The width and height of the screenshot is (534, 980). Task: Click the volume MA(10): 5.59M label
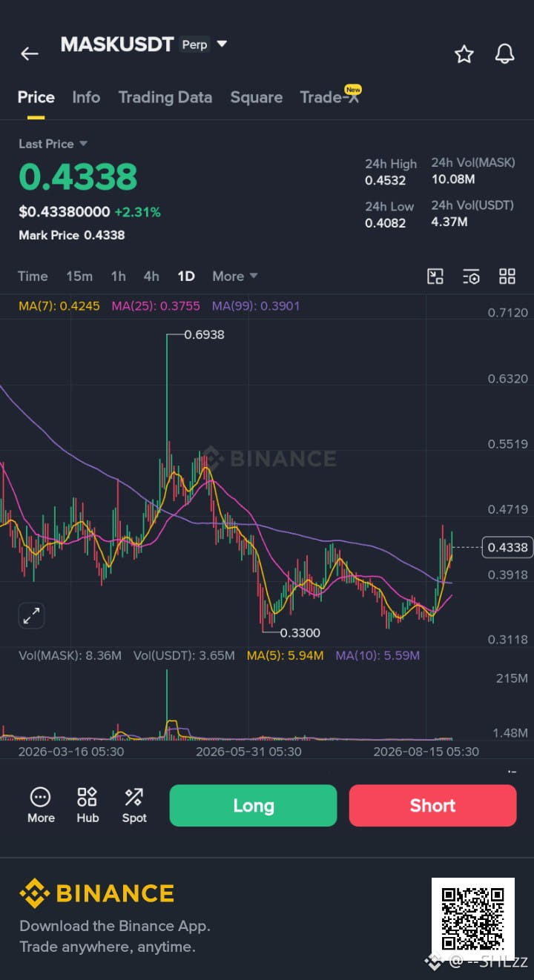[378, 655]
